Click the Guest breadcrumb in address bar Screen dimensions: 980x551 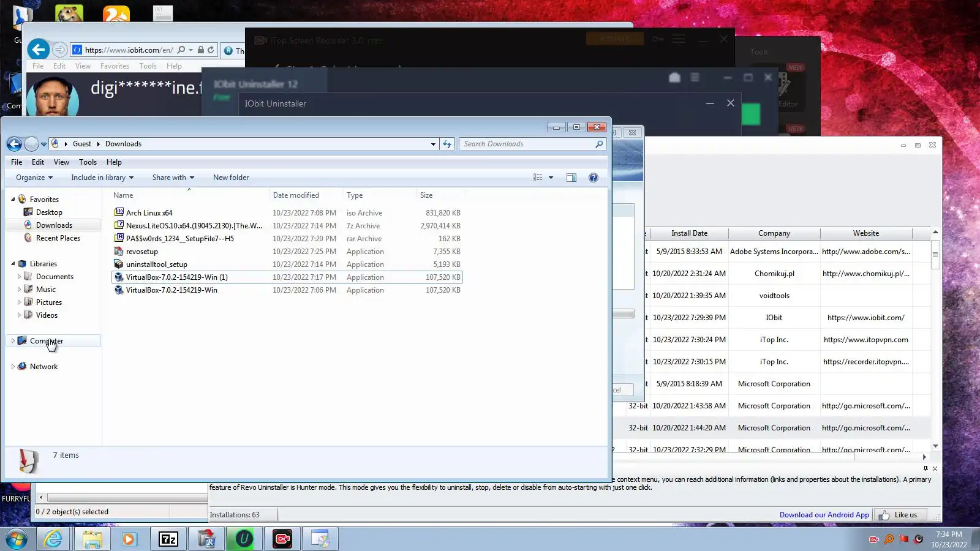coord(82,144)
